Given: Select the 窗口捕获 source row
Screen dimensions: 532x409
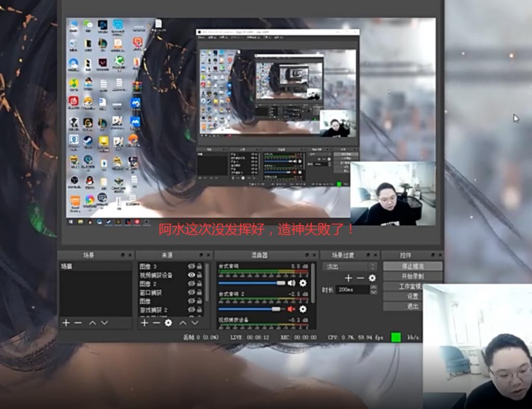Looking at the screenshot, I should point(171,292).
